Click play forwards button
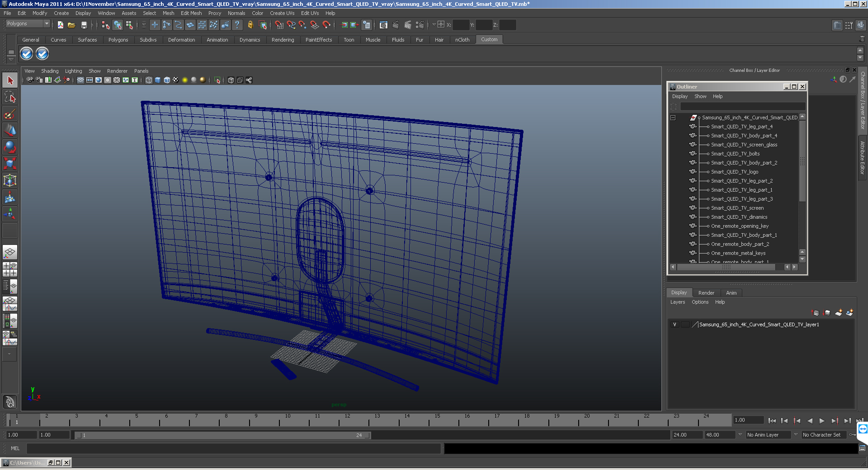The width and height of the screenshot is (868, 470). [822, 421]
